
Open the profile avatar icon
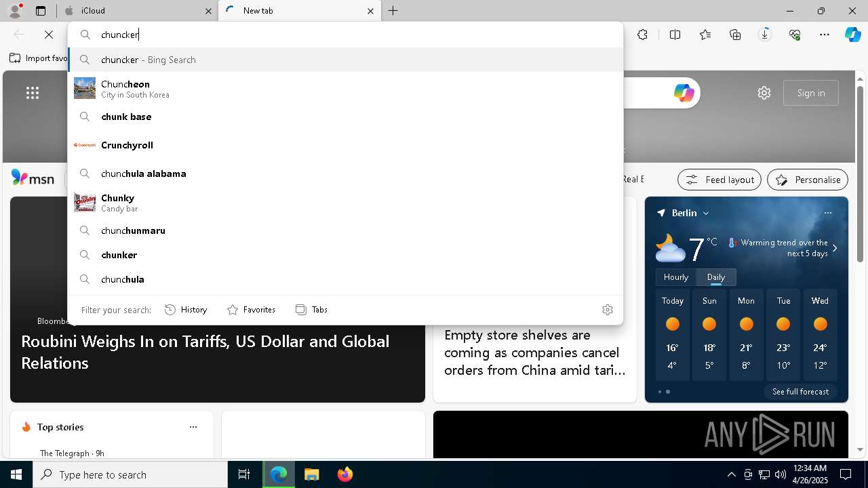point(15,10)
